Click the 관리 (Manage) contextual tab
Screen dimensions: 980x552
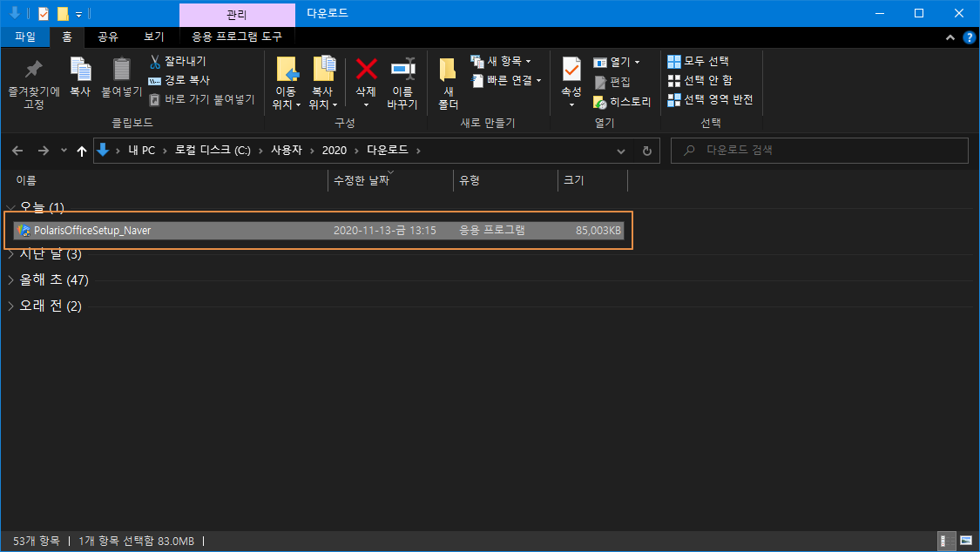click(x=237, y=14)
